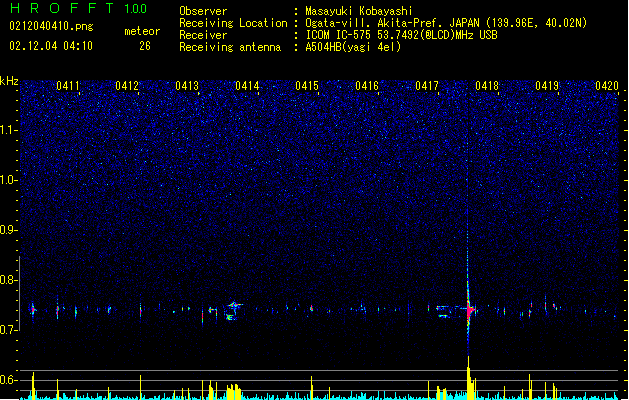
Task: Click observer name Masayuki Kobayashi
Action: tap(359, 11)
